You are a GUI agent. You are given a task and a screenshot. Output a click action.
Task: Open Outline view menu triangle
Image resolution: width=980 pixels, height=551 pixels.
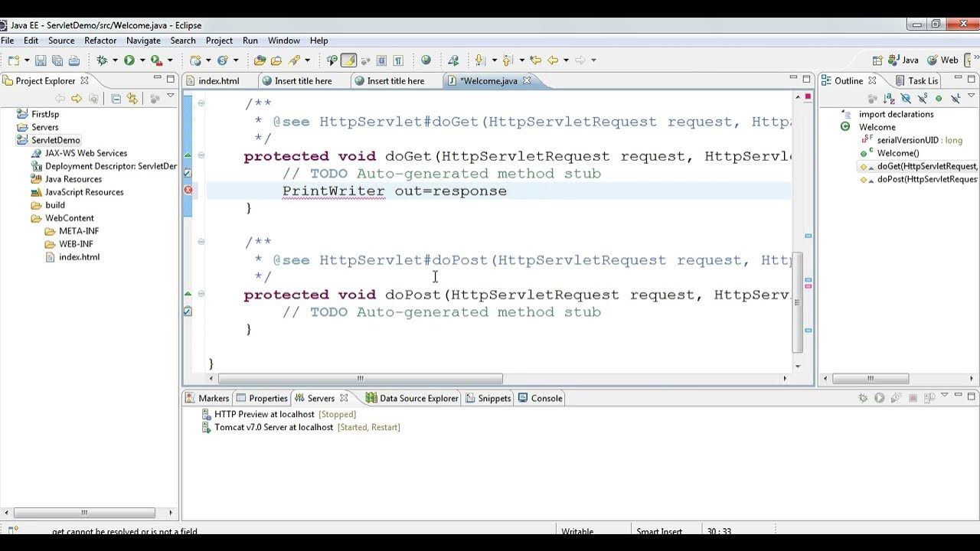972,96
